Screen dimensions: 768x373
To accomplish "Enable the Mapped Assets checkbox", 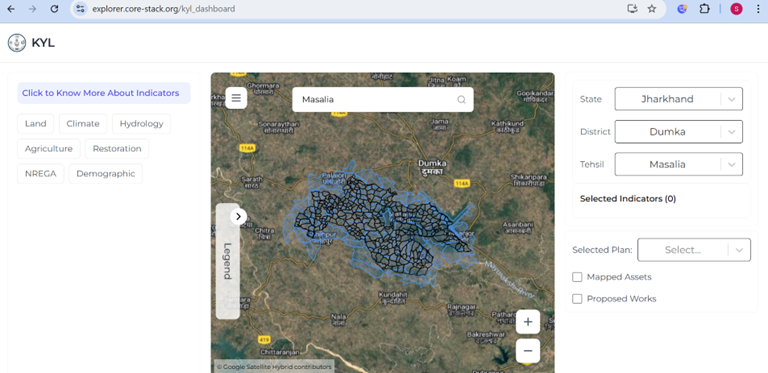I will pyautogui.click(x=577, y=277).
